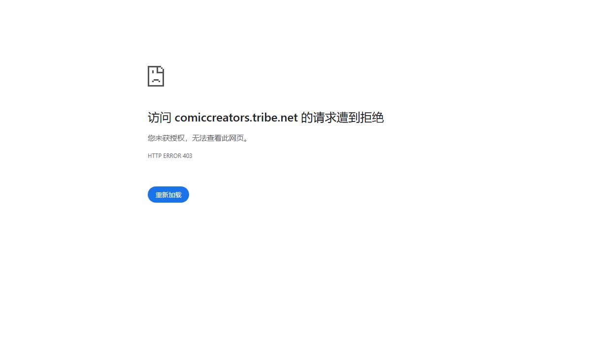Click the word HTTP in error line
This screenshot has height=364, width=591.
(155, 156)
